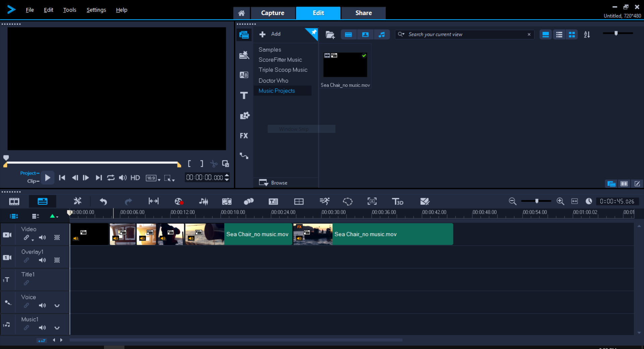Viewport: 644px width, 349px height.
Task: Click the Undo arrow in timeline toolbar
Action: click(x=103, y=201)
